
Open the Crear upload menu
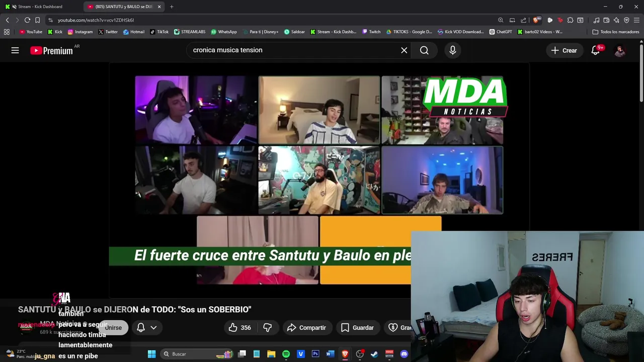[x=564, y=50]
